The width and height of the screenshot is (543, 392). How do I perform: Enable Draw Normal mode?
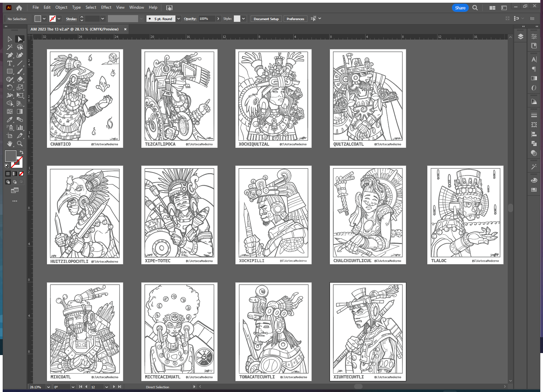[x=8, y=182]
